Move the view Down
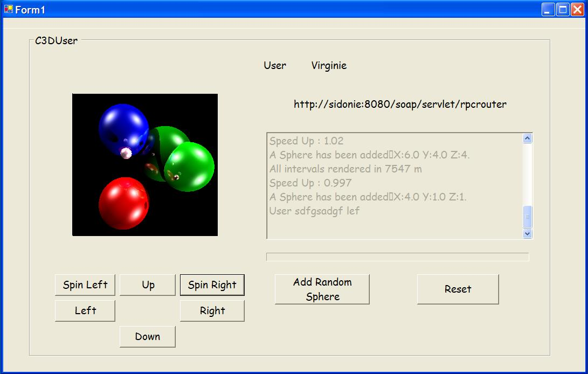This screenshot has height=374, width=588. click(148, 336)
